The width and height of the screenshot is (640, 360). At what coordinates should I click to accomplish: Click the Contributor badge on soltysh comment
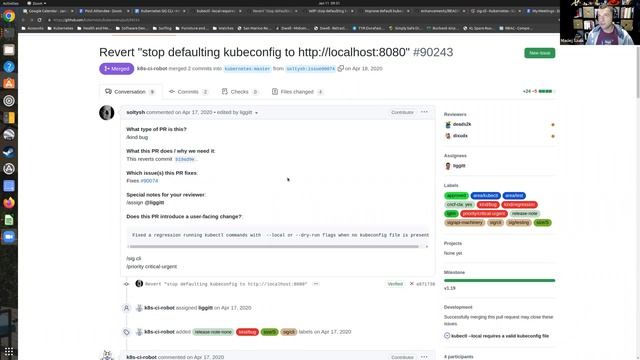coord(402,112)
